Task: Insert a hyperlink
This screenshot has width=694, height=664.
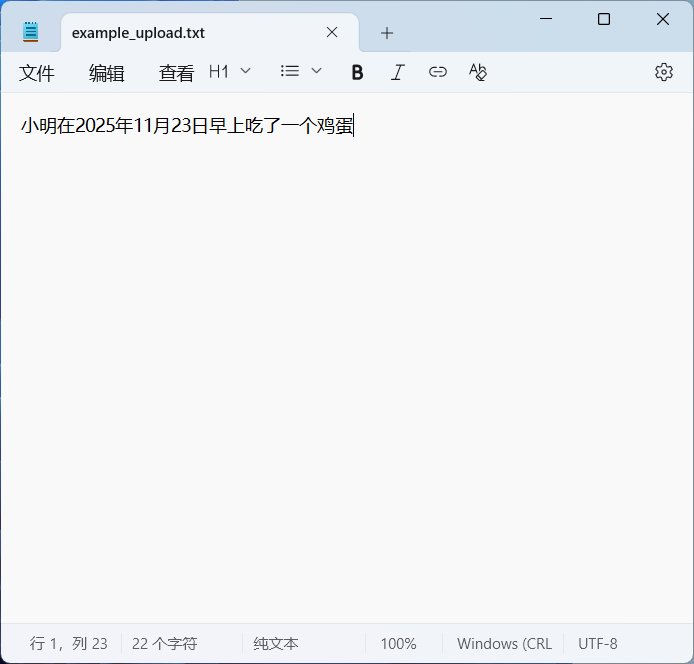Action: pos(438,72)
